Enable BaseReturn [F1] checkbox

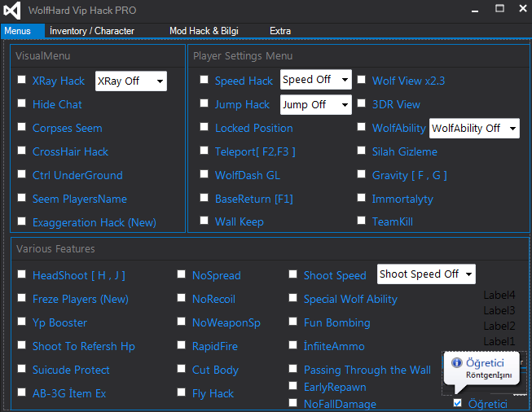point(204,198)
